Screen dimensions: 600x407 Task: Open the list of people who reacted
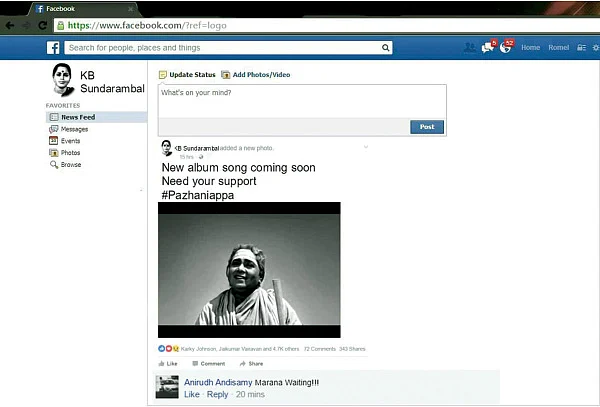(240, 349)
